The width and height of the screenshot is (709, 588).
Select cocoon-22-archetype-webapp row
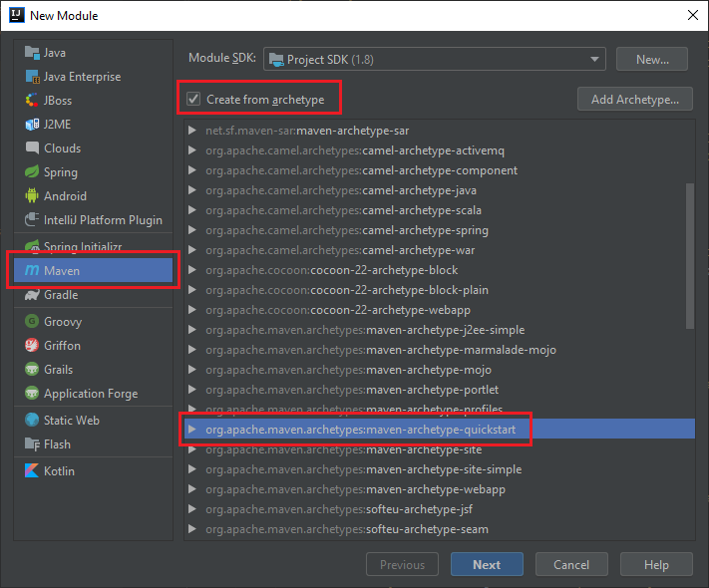pos(440,310)
